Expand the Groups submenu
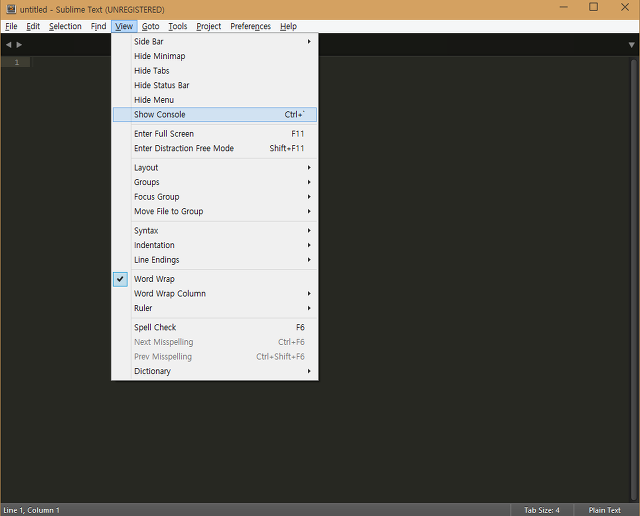The height and width of the screenshot is (516, 640). pos(215,182)
